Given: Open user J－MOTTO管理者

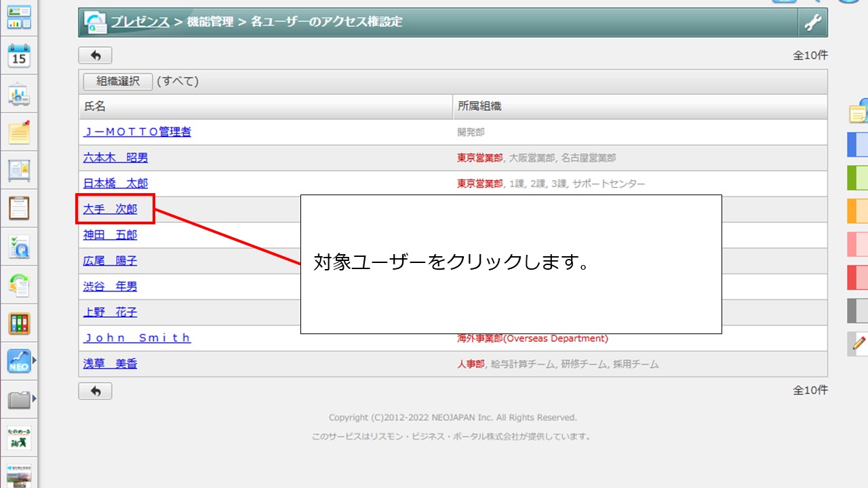Looking at the screenshot, I should (x=137, y=132).
